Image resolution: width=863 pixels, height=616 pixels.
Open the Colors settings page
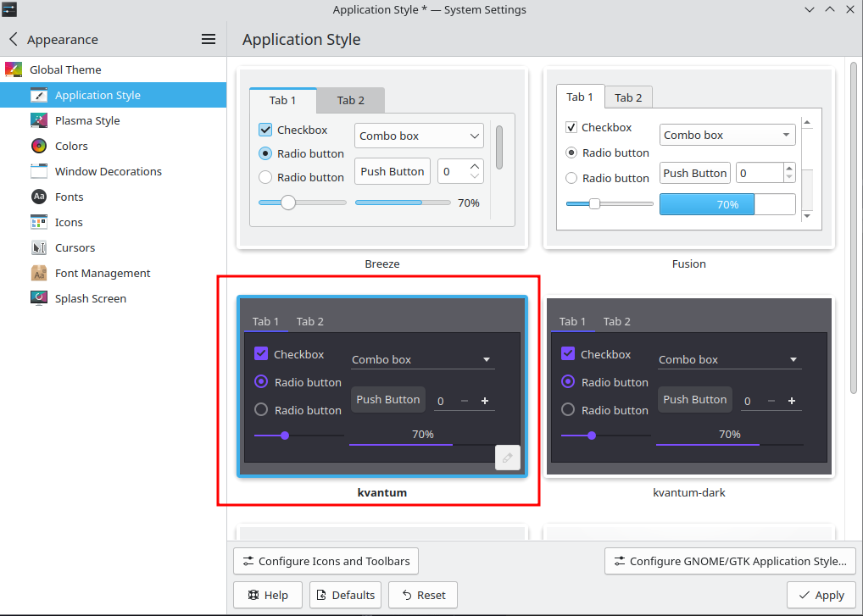pos(113,146)
